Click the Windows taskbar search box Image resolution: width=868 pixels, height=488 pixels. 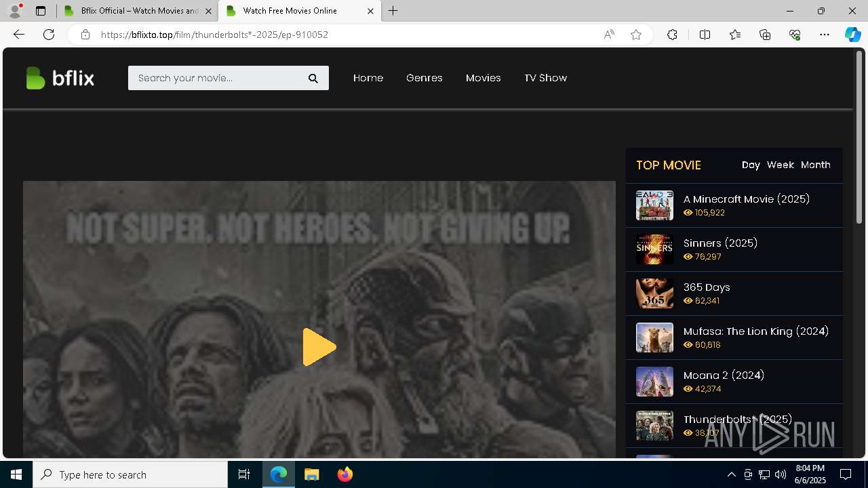[x=130, y=474]
